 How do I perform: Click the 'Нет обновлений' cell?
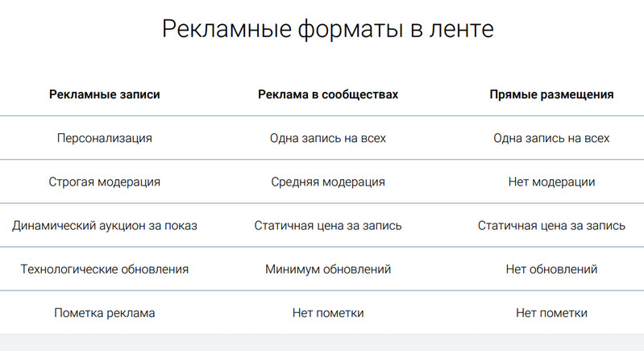pyautogui.click(x=551, y=270)
